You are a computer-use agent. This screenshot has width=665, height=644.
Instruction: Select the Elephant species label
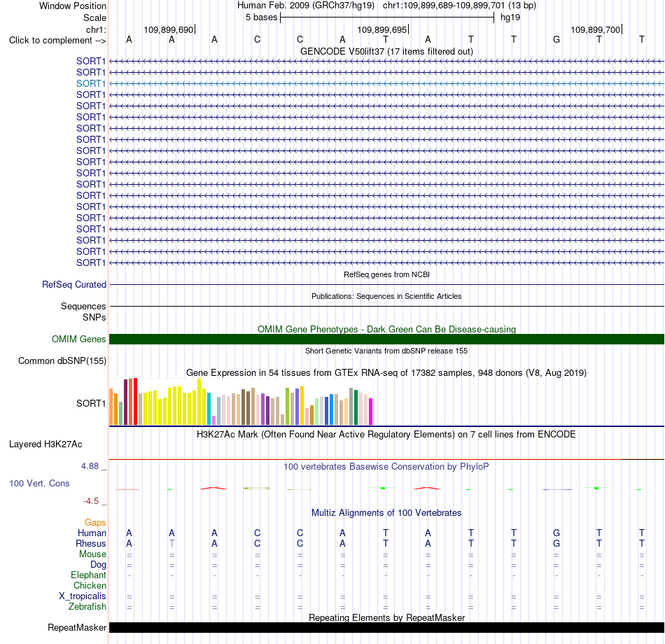pos(88,575)
